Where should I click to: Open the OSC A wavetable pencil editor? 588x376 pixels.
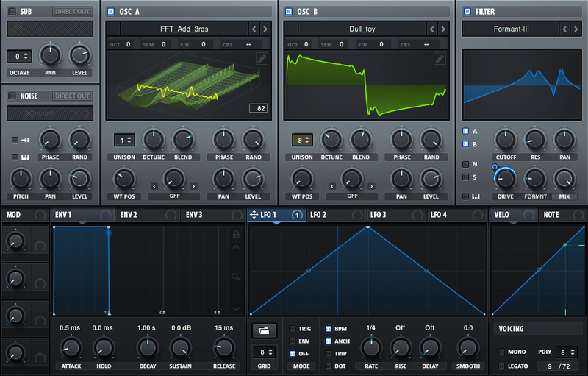262,59
